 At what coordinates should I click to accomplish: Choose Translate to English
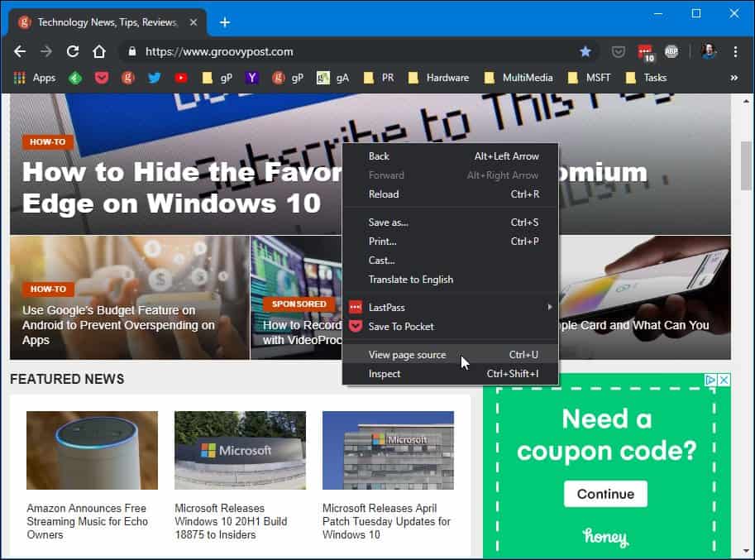pyautogui.click(x=450, y=280)
